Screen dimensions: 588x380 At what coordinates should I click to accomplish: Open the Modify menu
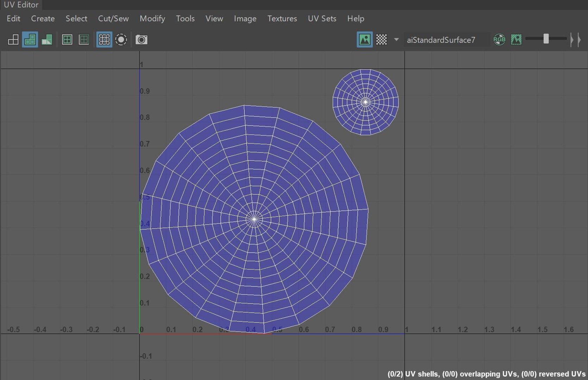[x=152, y=19]
